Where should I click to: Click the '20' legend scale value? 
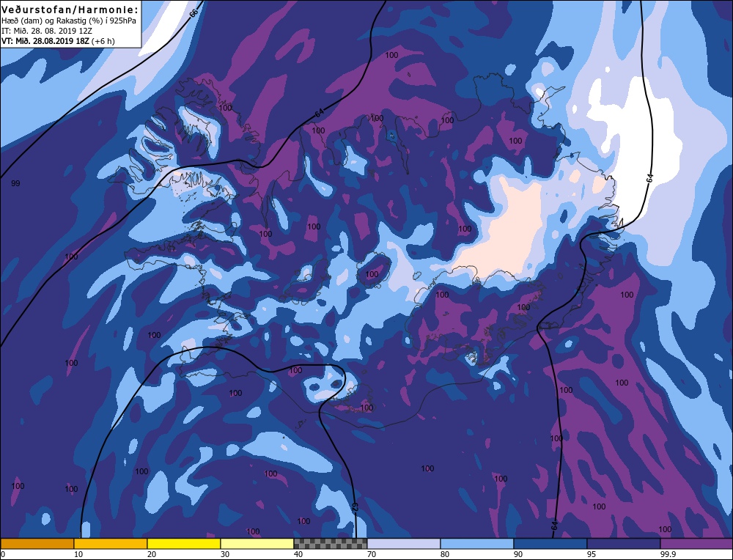[x=152, y=554]
